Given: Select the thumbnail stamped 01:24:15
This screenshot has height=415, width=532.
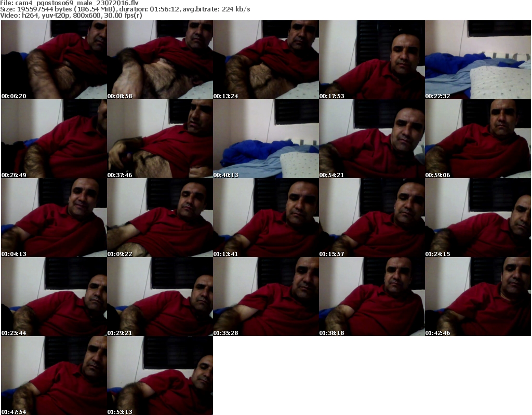Looking at the screenshot, I should [x=478, y=218].
